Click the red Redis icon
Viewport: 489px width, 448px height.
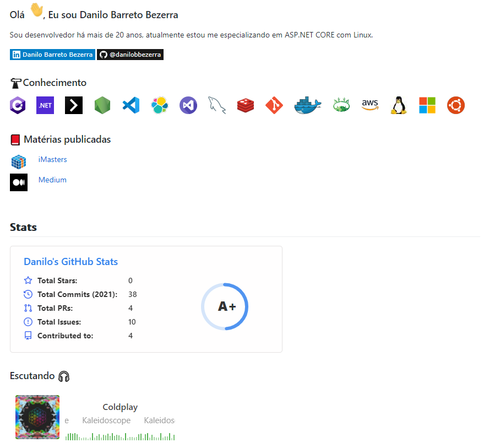[x=246, y=105]
